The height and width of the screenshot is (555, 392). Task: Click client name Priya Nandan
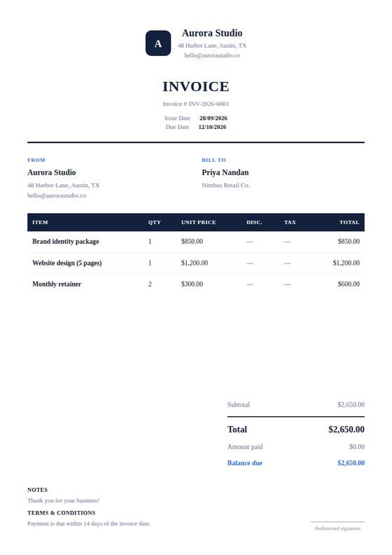pyautogui.click(x=225, y=172)
